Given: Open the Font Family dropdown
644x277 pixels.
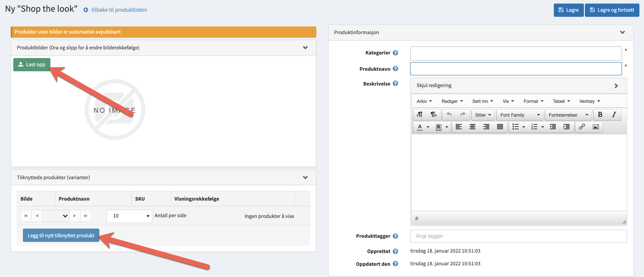Looking at the screenshot, I should (520, 115).
